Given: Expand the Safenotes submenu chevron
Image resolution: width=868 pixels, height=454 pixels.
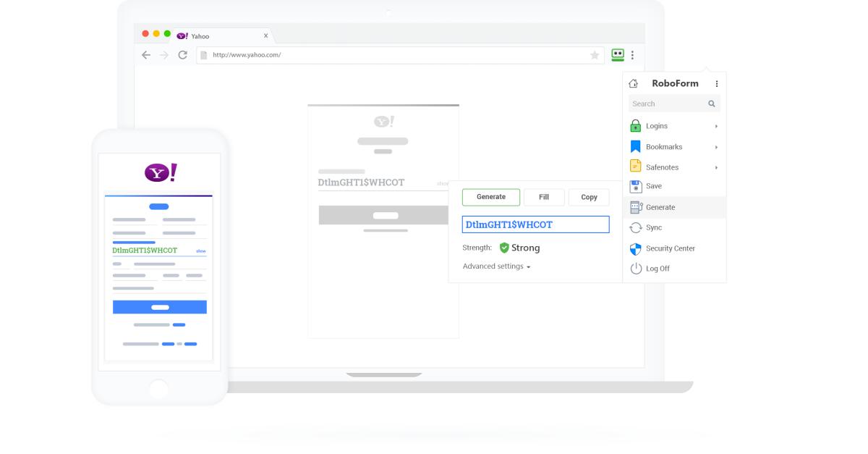Looking at the screenshot, I should [x=716, y=167].
